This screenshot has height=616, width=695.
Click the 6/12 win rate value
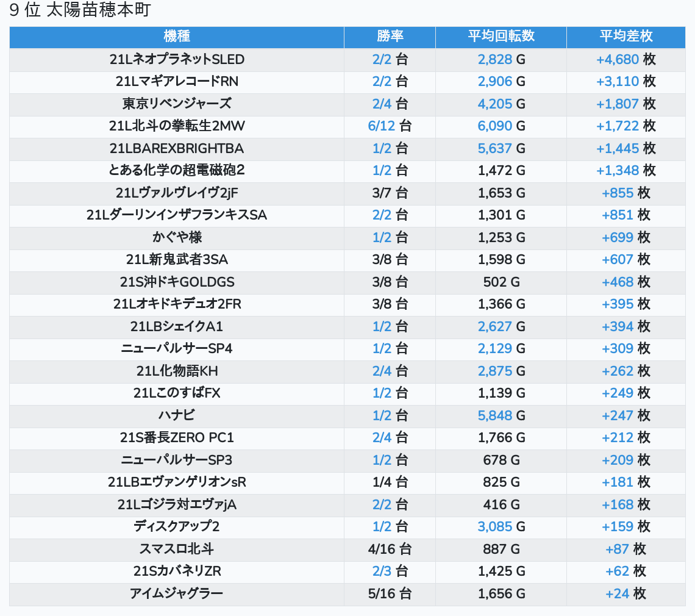[x=382, y=126]
